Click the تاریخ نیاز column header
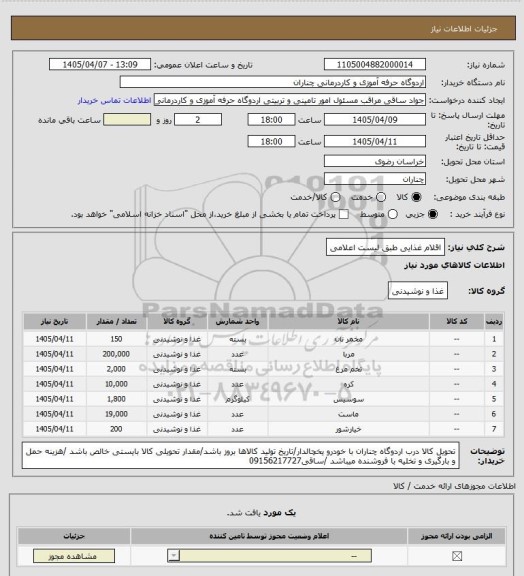The height and width of the screenshot is (576, 524). [54, 321]
